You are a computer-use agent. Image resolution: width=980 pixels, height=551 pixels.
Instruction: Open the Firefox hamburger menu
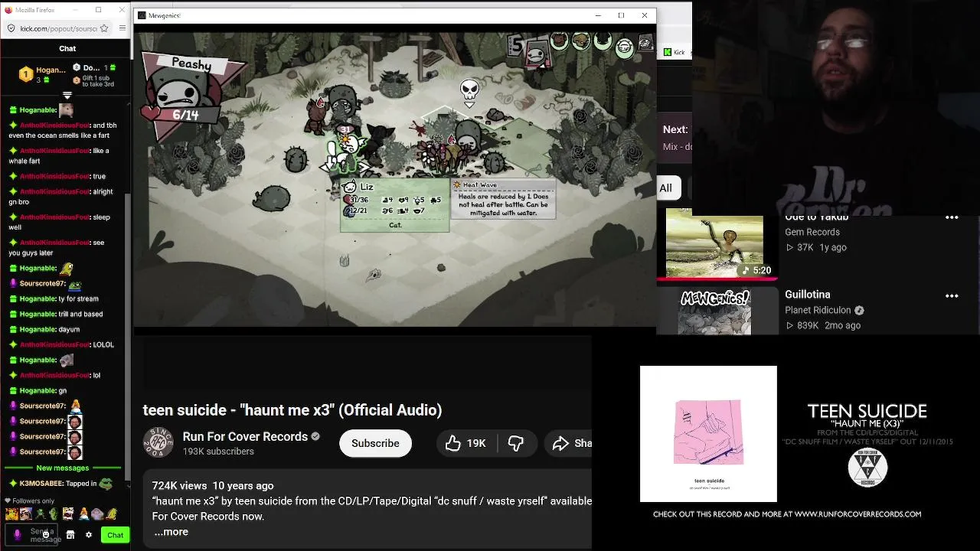click(122, 28)
